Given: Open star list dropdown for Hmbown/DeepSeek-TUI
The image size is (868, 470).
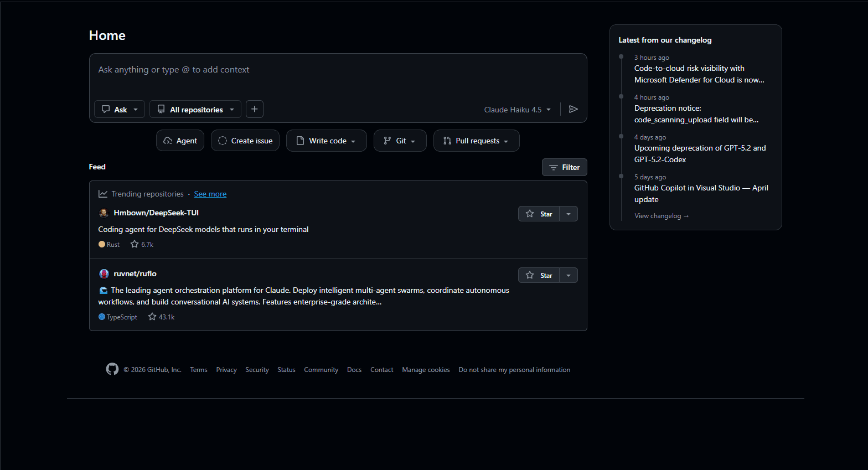Looking at the screenshot, I should (x=569, y=214).
